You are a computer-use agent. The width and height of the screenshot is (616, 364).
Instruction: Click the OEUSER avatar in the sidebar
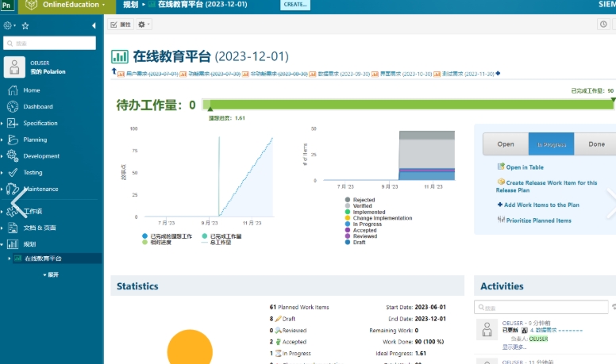click(x=14, y=67)
